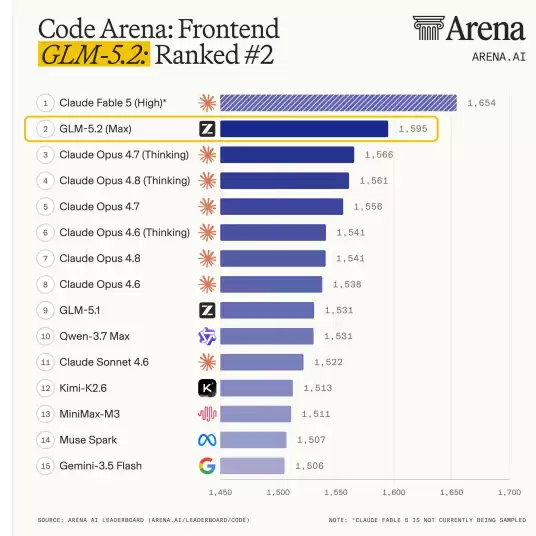Click the Anthropic icon beside Claude Sonnet 4.6
Image resolution: width=536 pixels, height=536 pixels.
[x=207, y=362]
